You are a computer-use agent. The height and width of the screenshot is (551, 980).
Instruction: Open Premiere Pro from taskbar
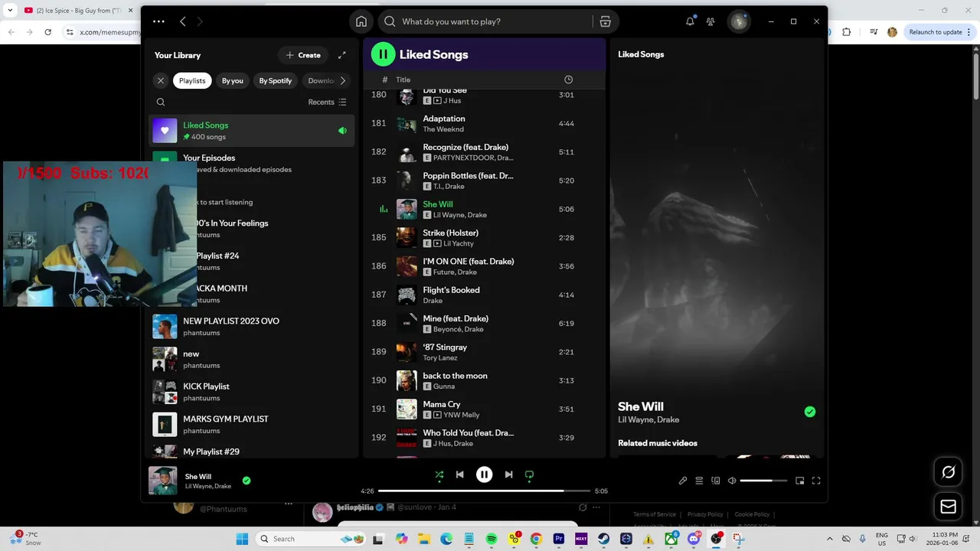click(x=559, y=539)
